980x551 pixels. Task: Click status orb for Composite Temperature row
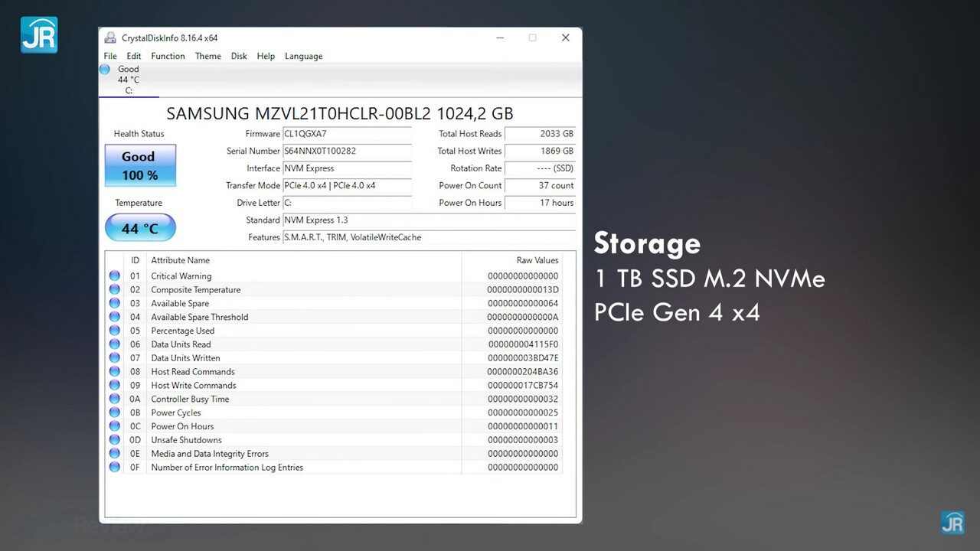[115, 289]
